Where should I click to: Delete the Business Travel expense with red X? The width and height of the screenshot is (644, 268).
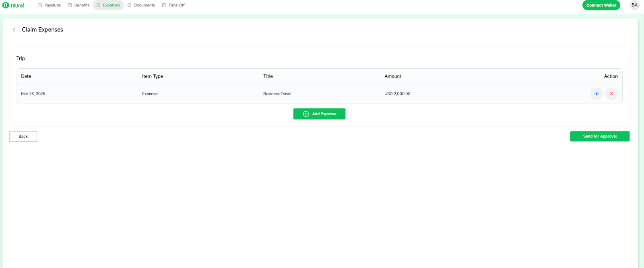(611, 94)
